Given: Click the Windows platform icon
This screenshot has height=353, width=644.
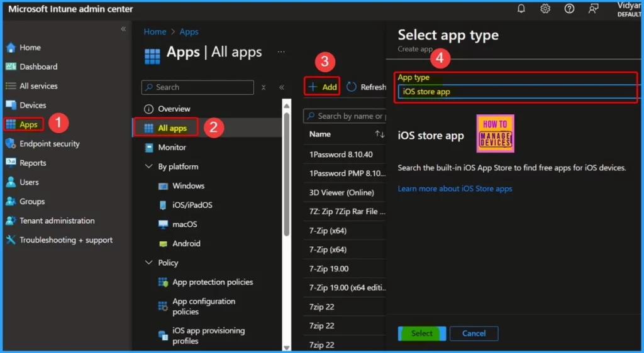Looking at the screenshot, I should (x=163, y=186).
